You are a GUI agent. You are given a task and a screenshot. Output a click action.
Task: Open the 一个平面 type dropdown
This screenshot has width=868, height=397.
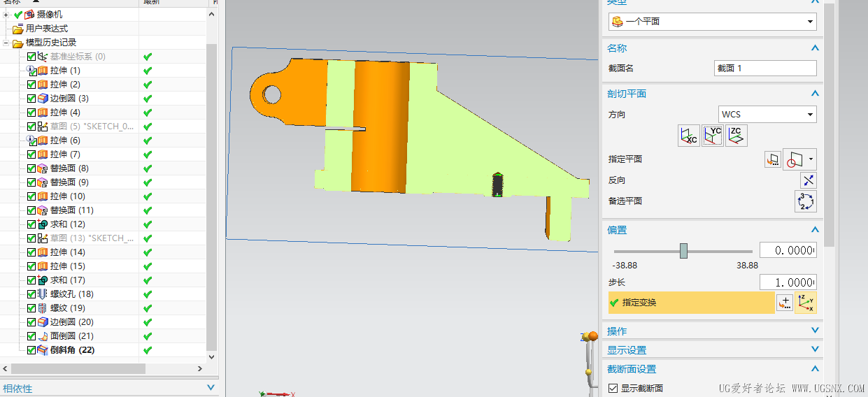(712, 22)
